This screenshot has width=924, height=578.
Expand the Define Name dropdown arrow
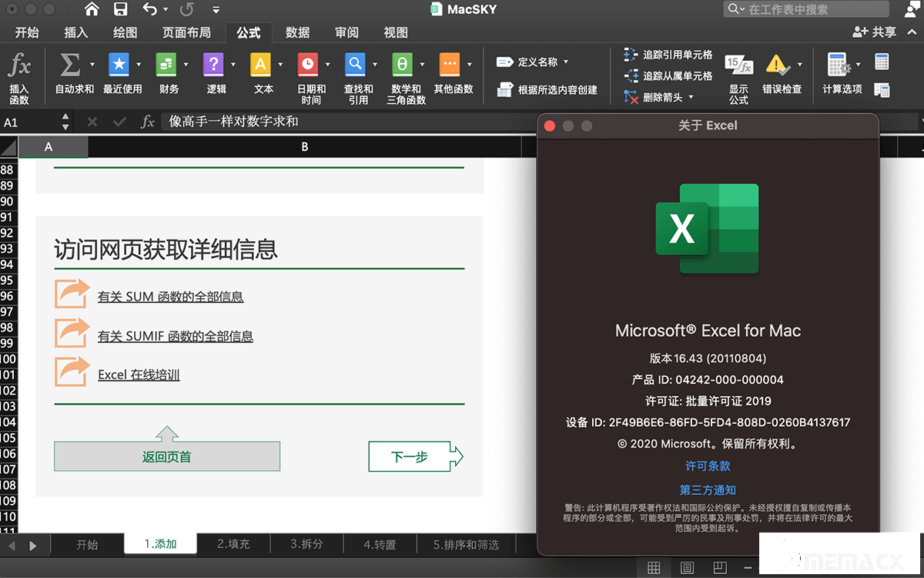coord(566,62)
